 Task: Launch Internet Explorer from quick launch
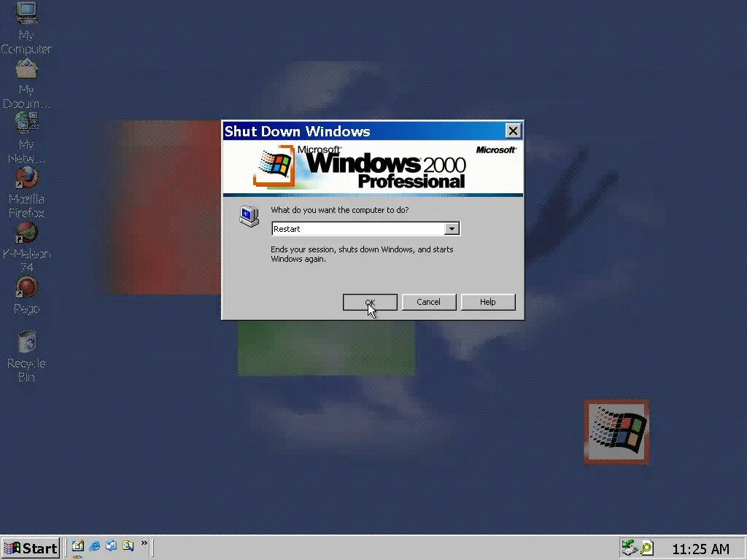94,545
